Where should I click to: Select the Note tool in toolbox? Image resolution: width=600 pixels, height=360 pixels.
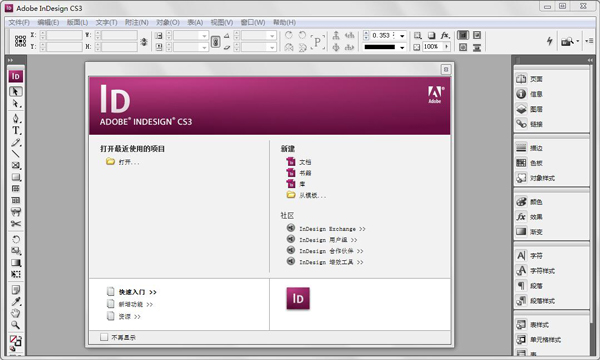pyautogui.click(x=16, y=290)
